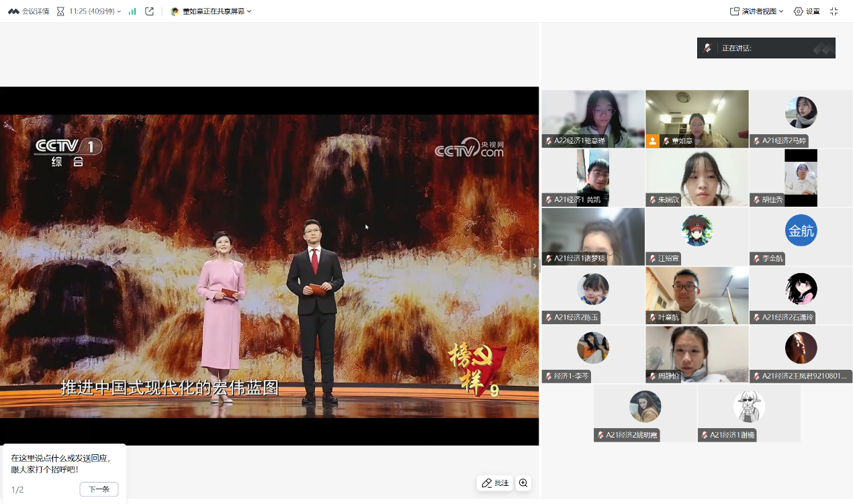The width and height of the screenshot is (853, 504).
Task: Select 金航 blue avatar tile
Action: (x=801, y=231)
